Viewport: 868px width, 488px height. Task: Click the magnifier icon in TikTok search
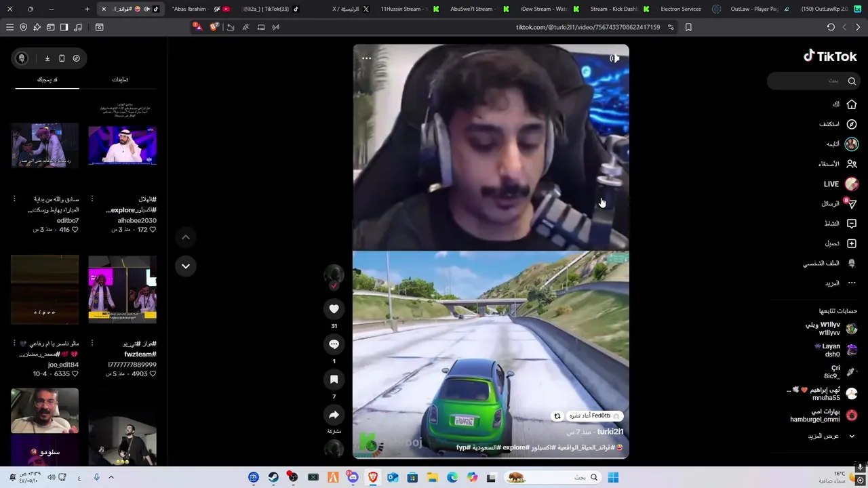[852, 81]
